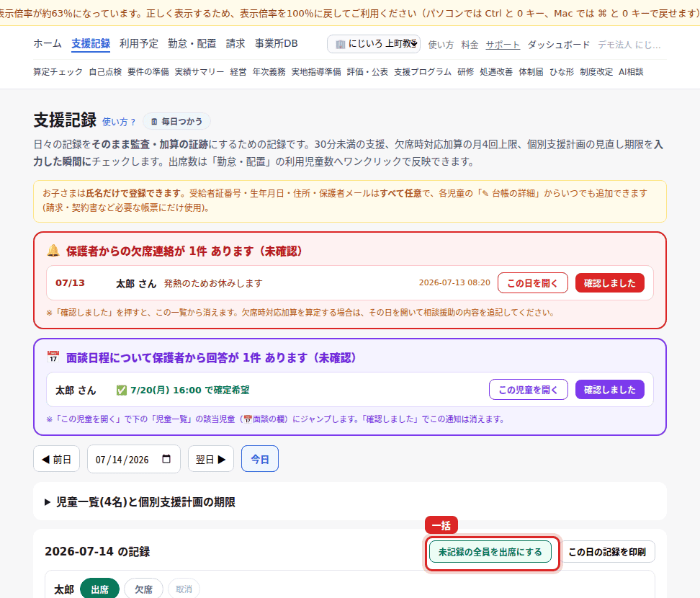The width and height of the screenshot is (700, 598).
Task: Open the サポート header link
Action: pyautogui.click(x=503, y=45)
